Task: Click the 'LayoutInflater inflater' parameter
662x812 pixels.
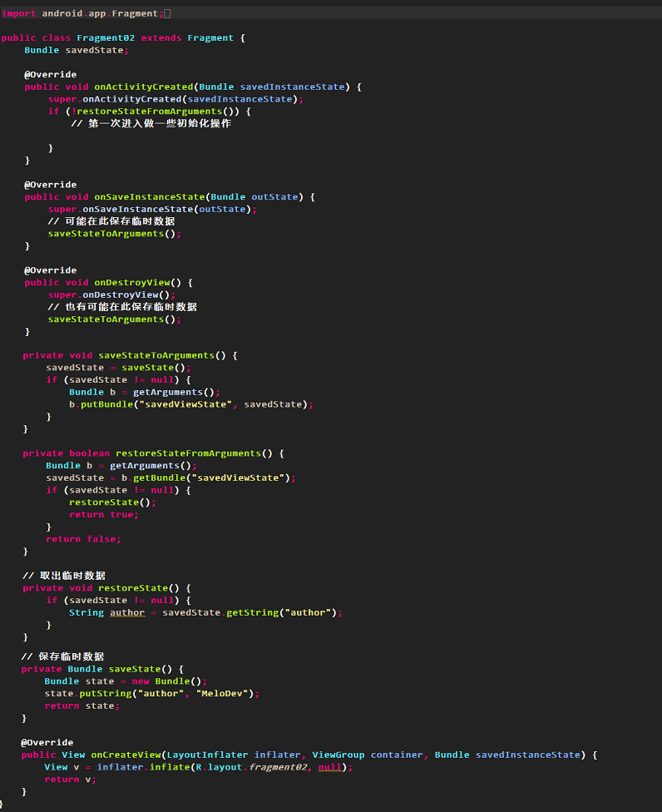Action: [x=233, y=755]
